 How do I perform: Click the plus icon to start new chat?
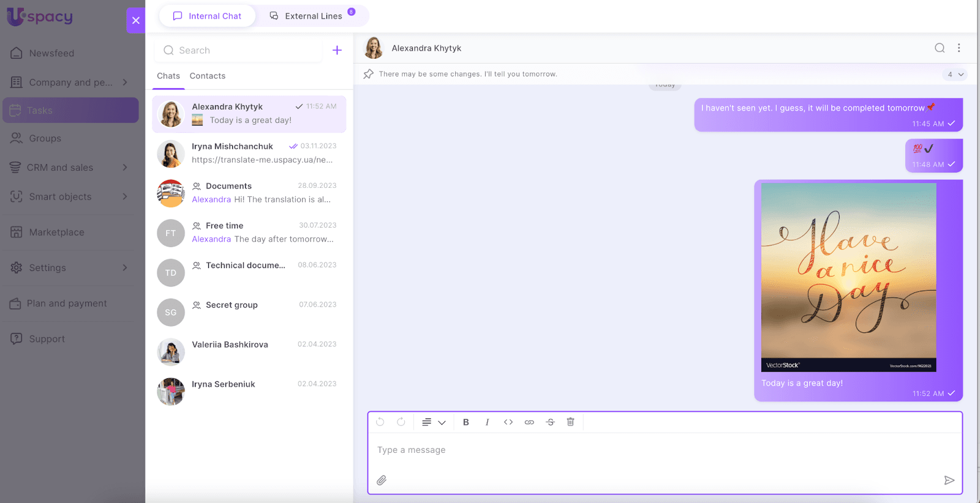click(x=337, y=50)
